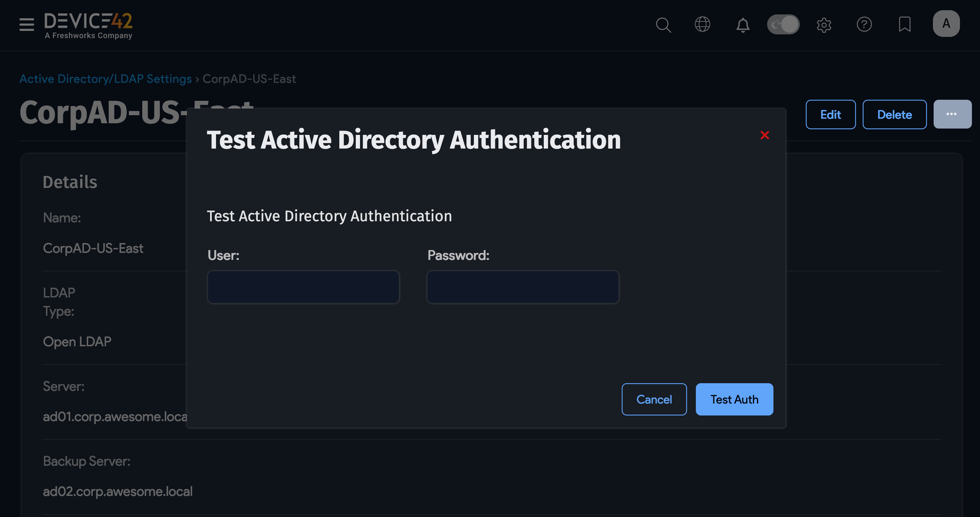Navigate to Active Directory/LDAP Settings
This screenshot has width=980, height=517.
coord(106,79)
